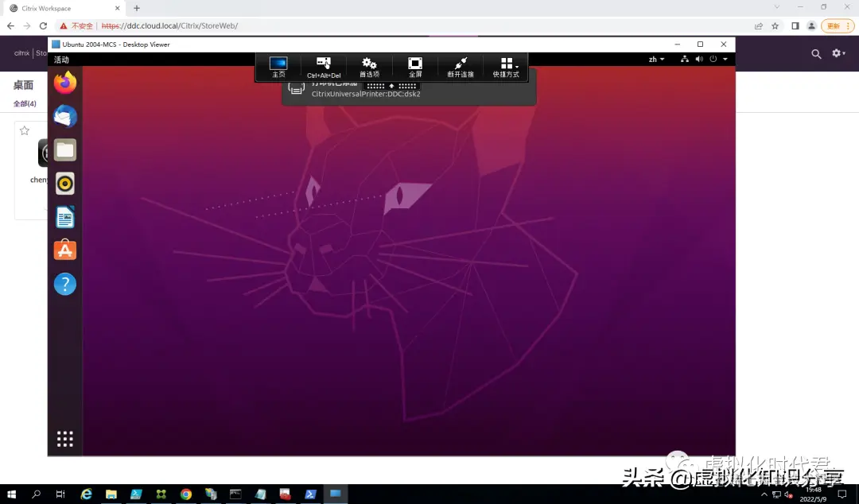Click the Activities (活动) button
The image size is (859, 504).
(x=61, y=60)
